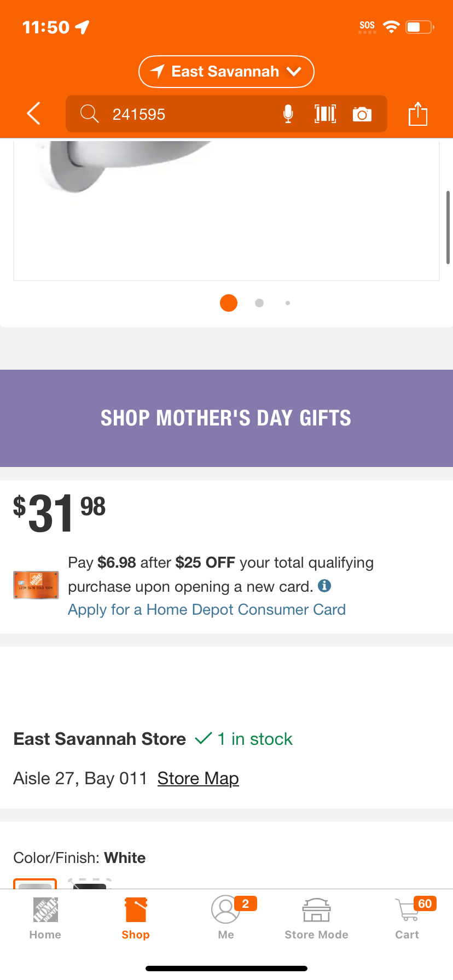Open the Store Map link
Image resolution: width=453 pixels, height=980 pixels.
(198, 778)
